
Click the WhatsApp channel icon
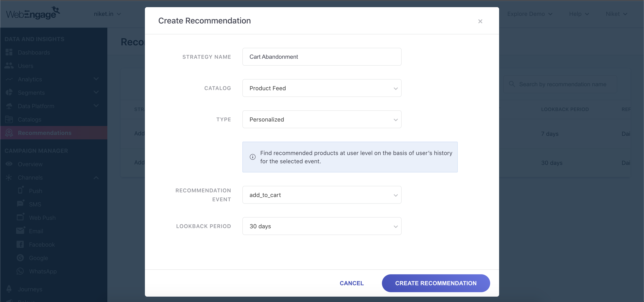tap(20, 271)
